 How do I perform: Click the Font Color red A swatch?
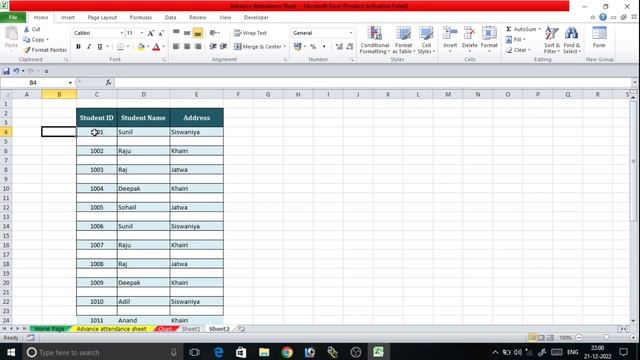(156, 47)
